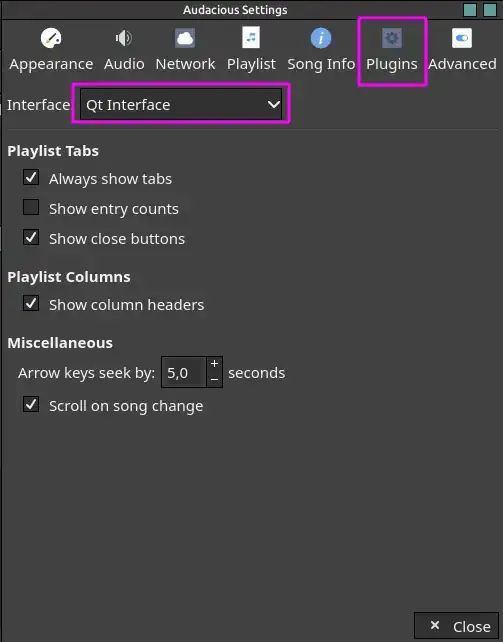Viewport: 503px width, 642px height.
Task: Switch to the Audio tab label
Action: click(124, 64)
